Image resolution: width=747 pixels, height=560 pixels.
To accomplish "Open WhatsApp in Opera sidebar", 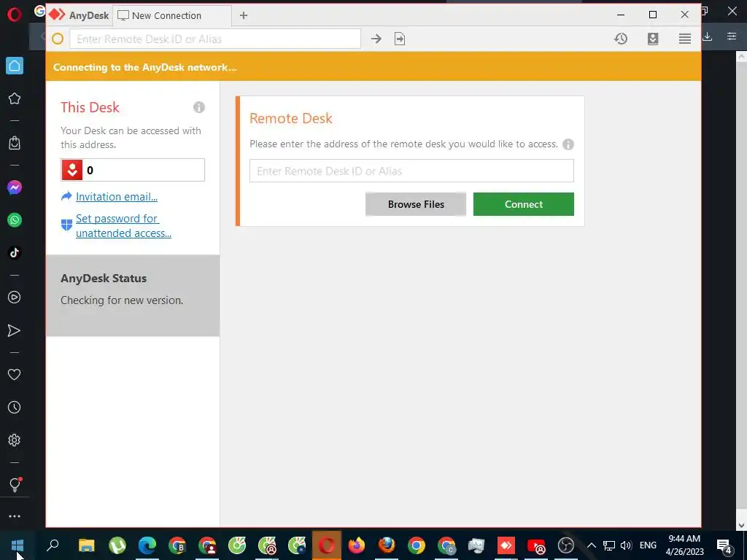I will (x=15, y=220).
